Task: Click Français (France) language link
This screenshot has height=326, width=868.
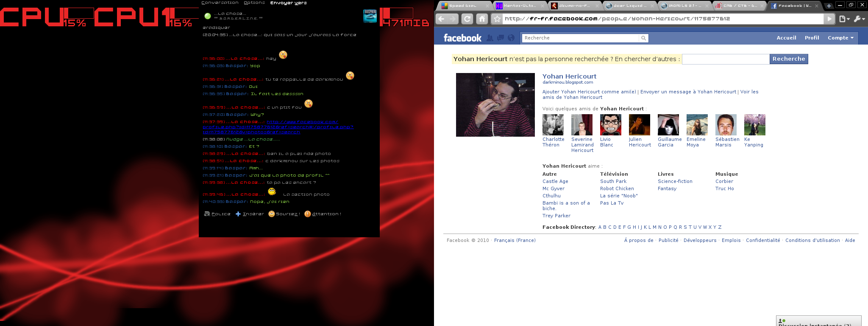Action: click(515, 240)
